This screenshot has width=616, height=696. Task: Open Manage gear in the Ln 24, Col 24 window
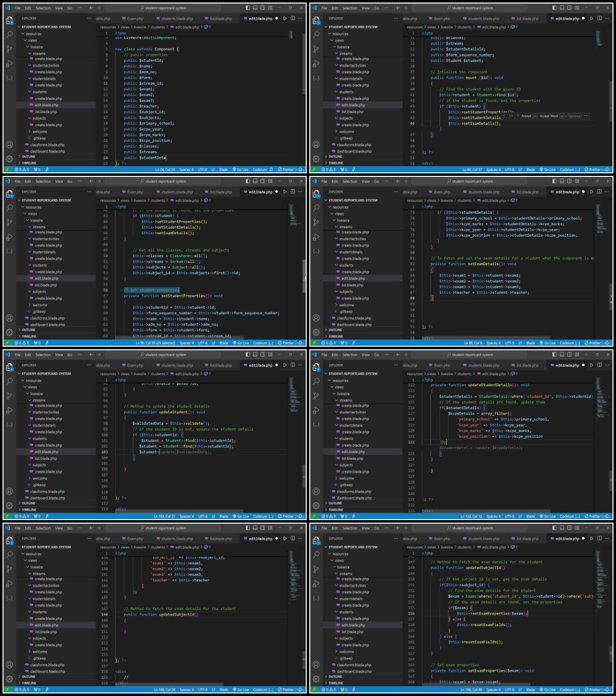click(x=9, y=159)
